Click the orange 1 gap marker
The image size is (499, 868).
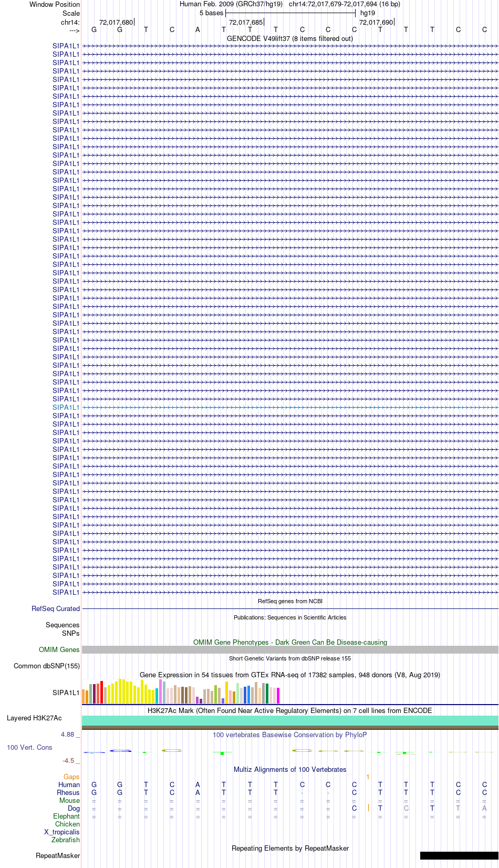368,777
